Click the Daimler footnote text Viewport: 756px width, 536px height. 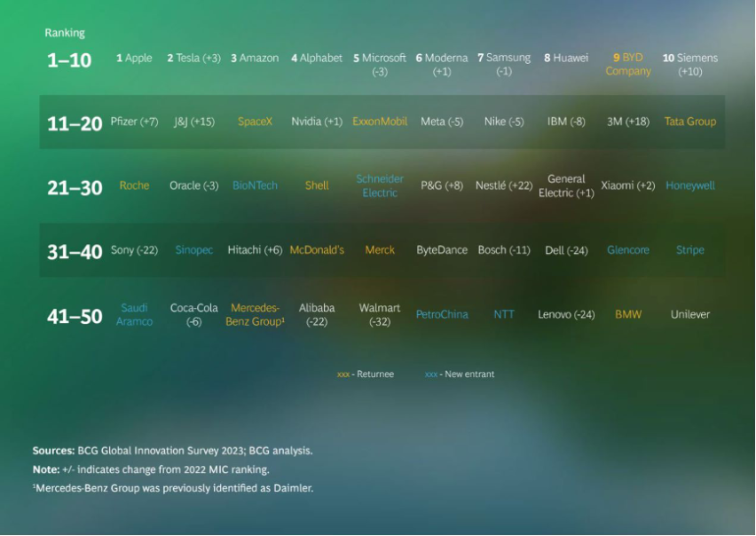(x=173, y=488)
